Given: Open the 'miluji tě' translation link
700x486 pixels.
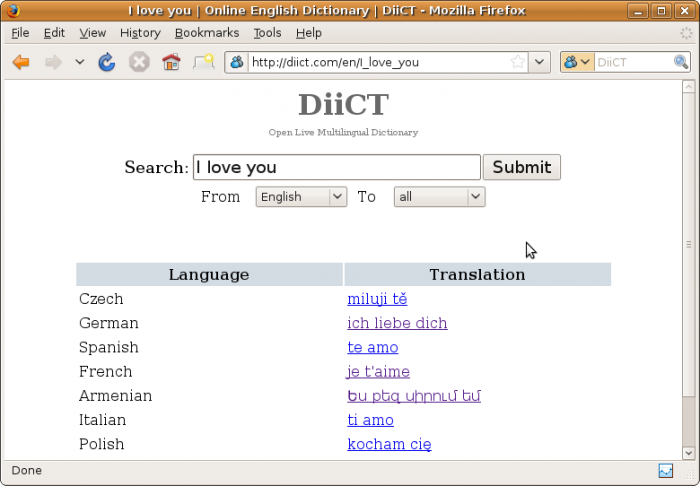Looking at the screenshot, I should tap(377, 299).
